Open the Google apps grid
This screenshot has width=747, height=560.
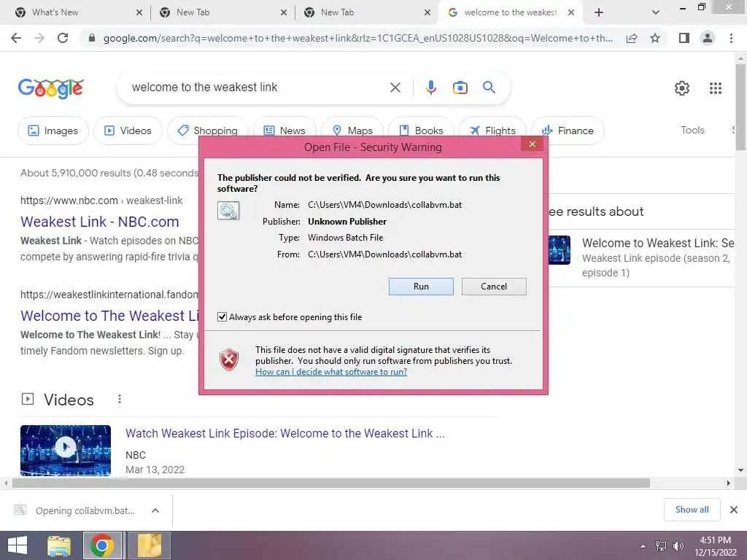click(x=715, y=88)
